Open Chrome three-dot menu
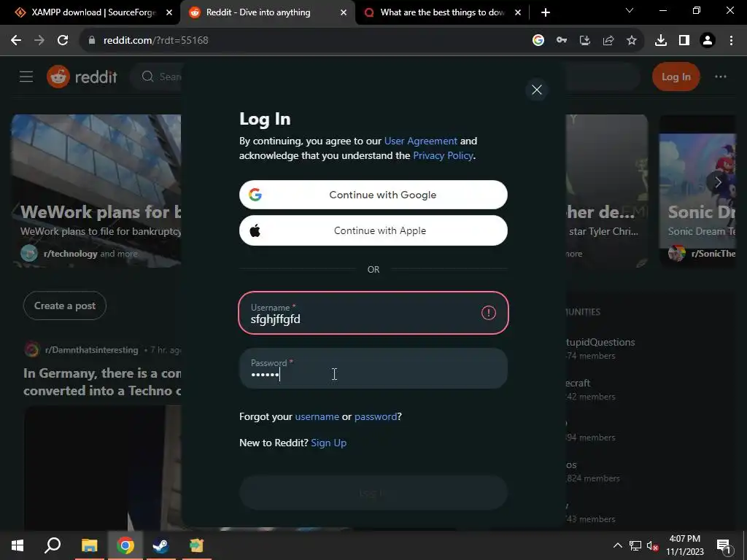The height and width of the screenshot is (560, 747). [731, 41]
